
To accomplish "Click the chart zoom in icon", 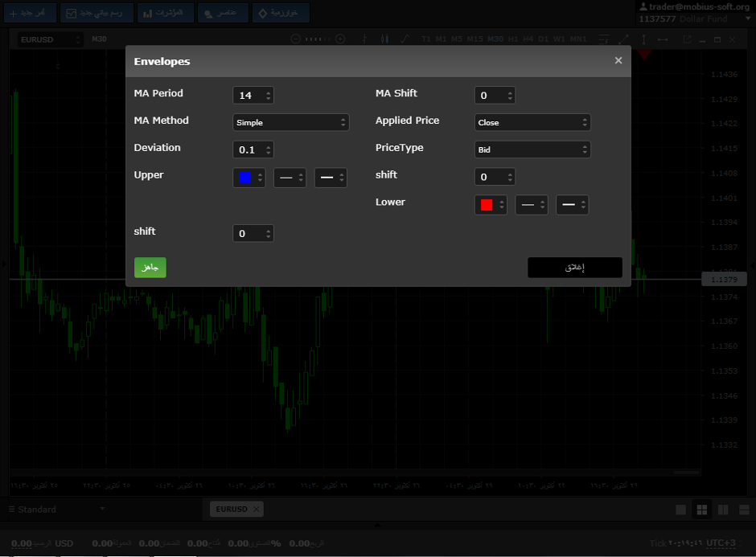I will coord(340,39).
